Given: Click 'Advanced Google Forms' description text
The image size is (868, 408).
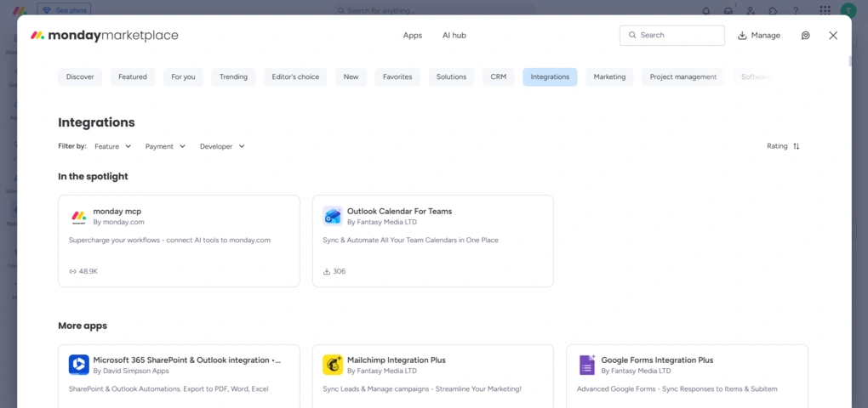Looking at the screenshot, I should pos(677,389).
